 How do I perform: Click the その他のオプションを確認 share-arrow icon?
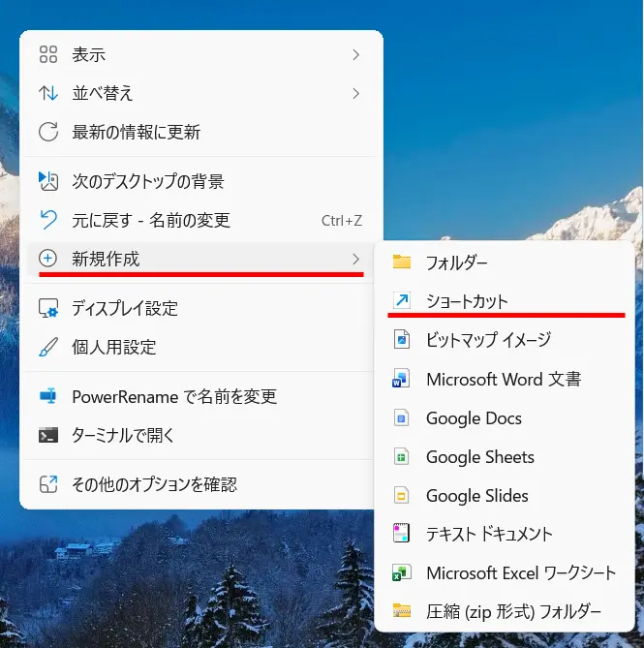47,484
